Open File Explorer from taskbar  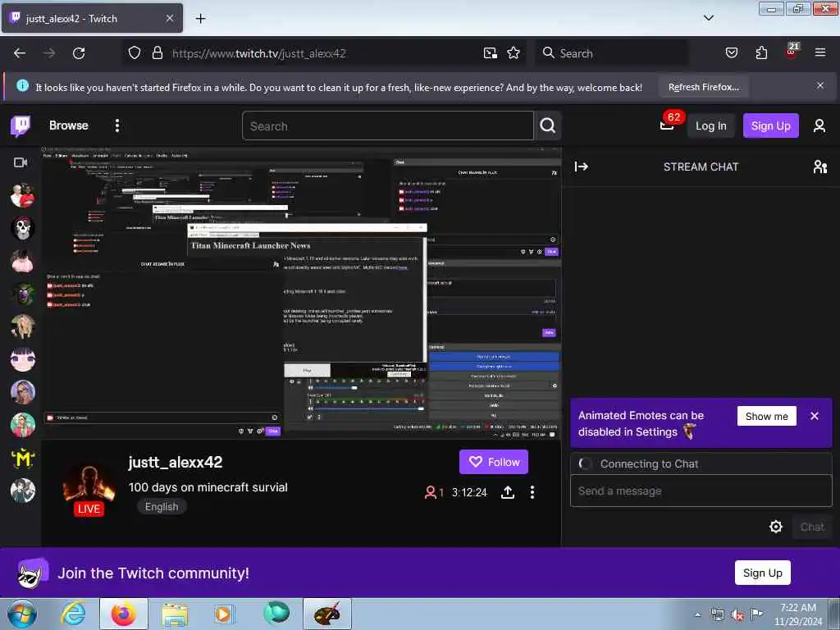(x=175, y=614)
